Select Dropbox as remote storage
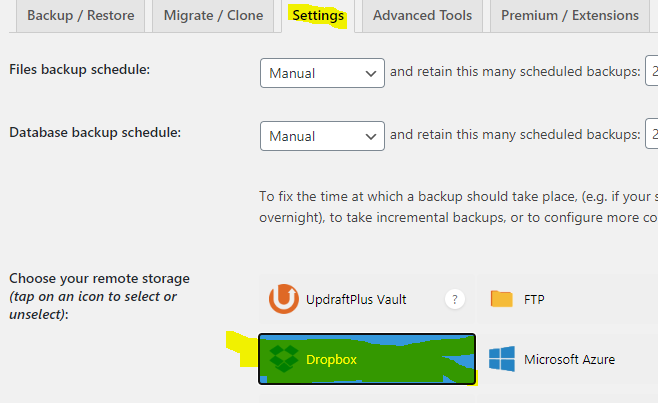658x403 pixels. [367, 359]
